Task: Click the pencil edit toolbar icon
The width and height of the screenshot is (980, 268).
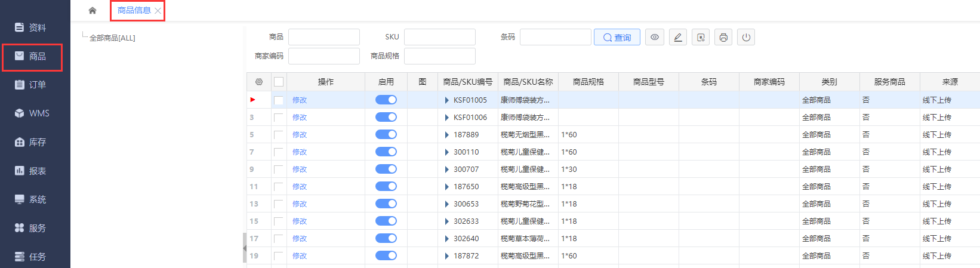Action: (678, 37)
